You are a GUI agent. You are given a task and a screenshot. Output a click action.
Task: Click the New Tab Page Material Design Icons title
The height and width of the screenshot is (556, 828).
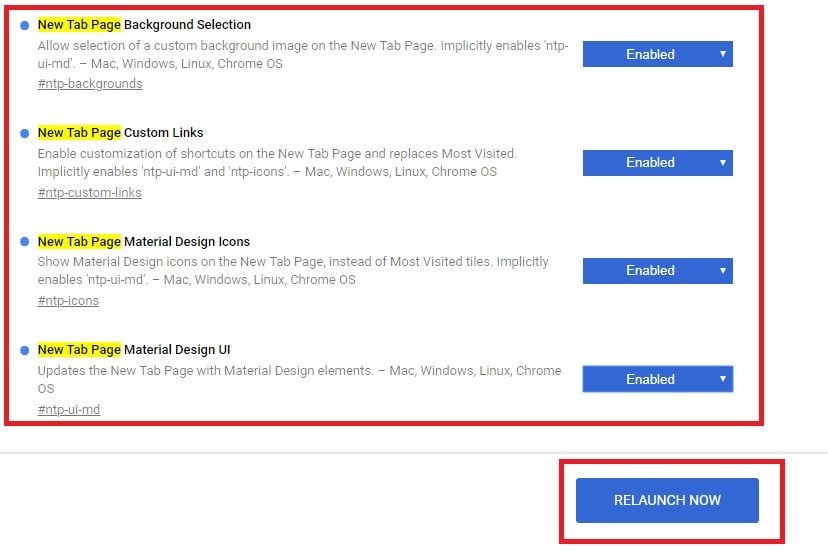(144, 242)
